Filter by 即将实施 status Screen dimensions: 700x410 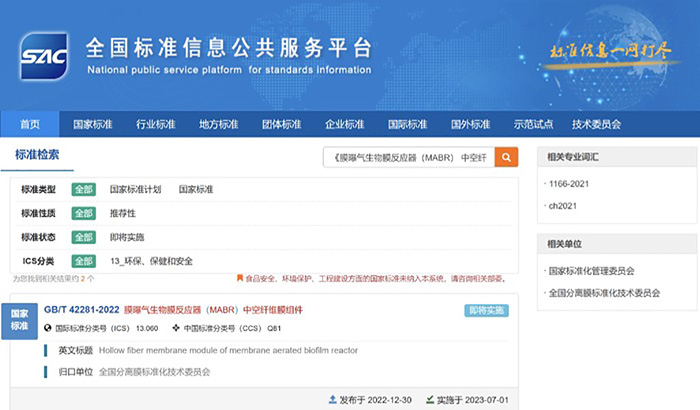point(127,237)
